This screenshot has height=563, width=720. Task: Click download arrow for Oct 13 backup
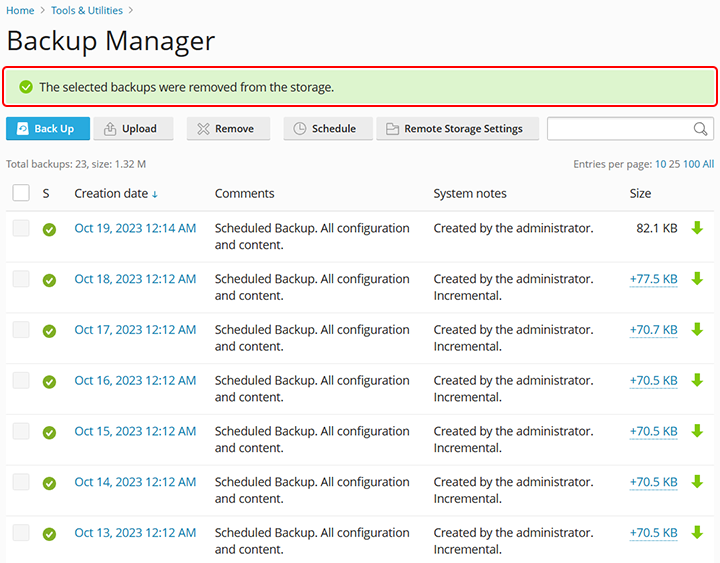coord(697,533)
